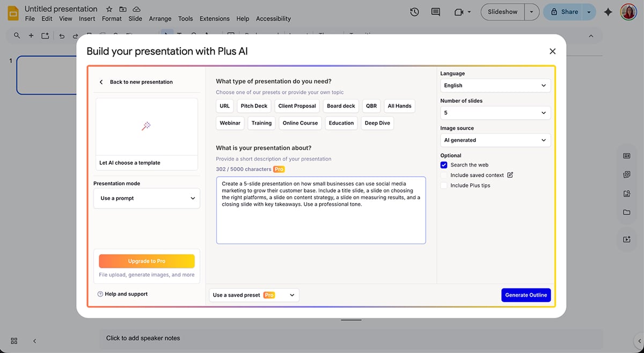This screenshot has height=353, width=644.
Task: Click the Gemini sparkle icon
Action: tap(608, 12)
